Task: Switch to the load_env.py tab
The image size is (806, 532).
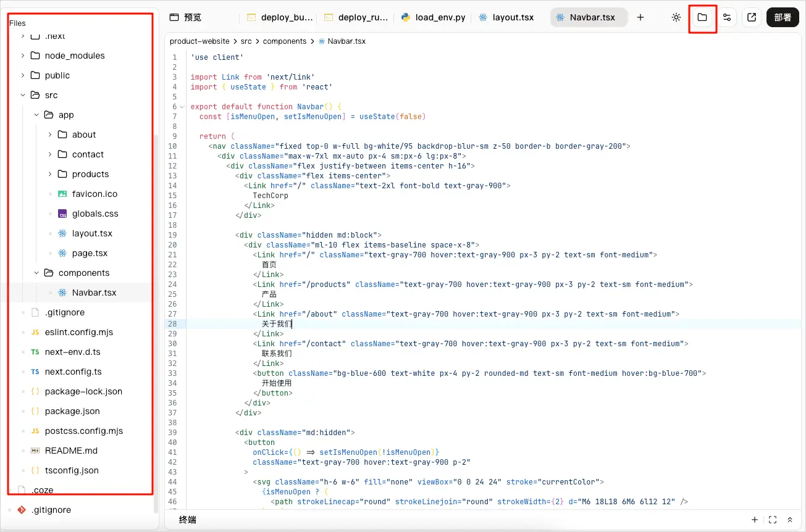Action: point(434,17)
